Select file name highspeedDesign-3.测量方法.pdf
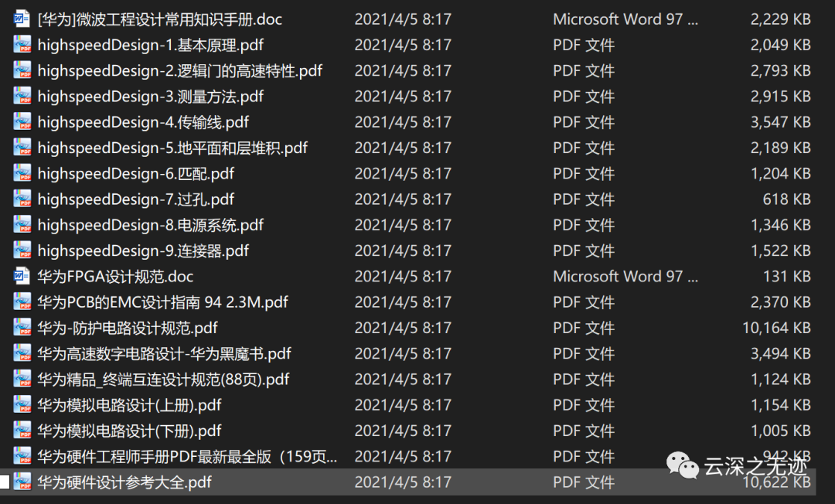The height and width of the screenshot is (504, 835). pos(150,97)
